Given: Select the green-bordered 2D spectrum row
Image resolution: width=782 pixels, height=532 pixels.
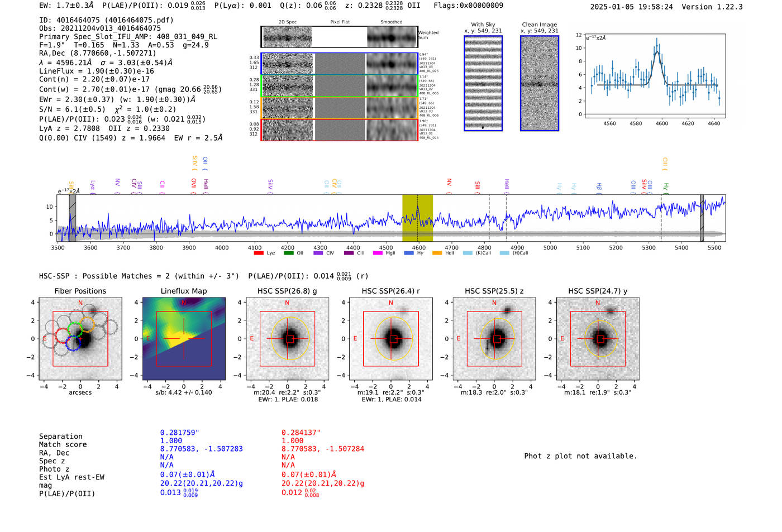Looking at the screenshot, I should (340, 85).
